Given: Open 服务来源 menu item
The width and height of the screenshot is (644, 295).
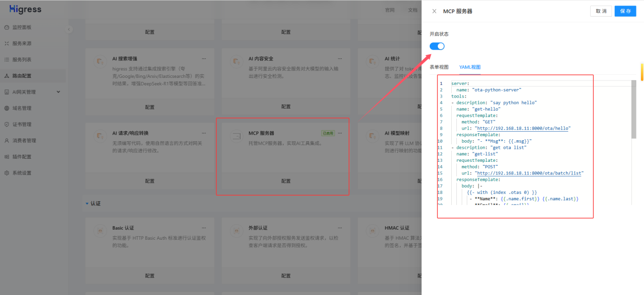Looking at the screenshot, I should point(22,44).
